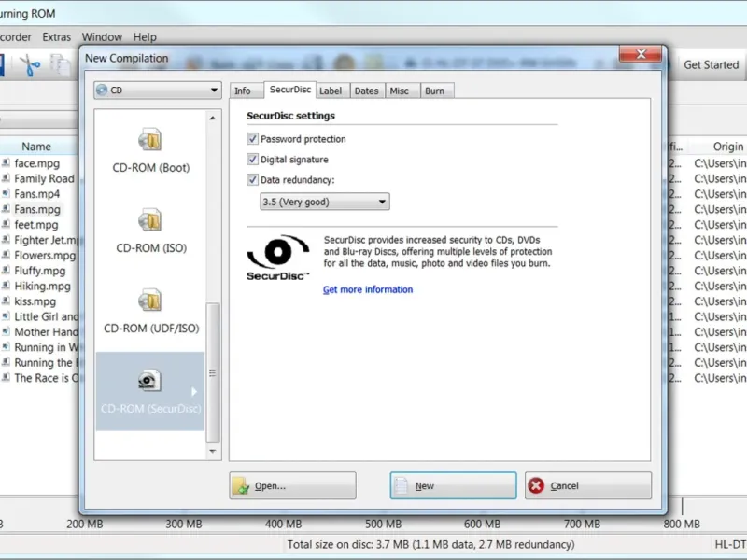Select the Running in W file row
Screen dimensions: 747x560
(x=39, y=347)
